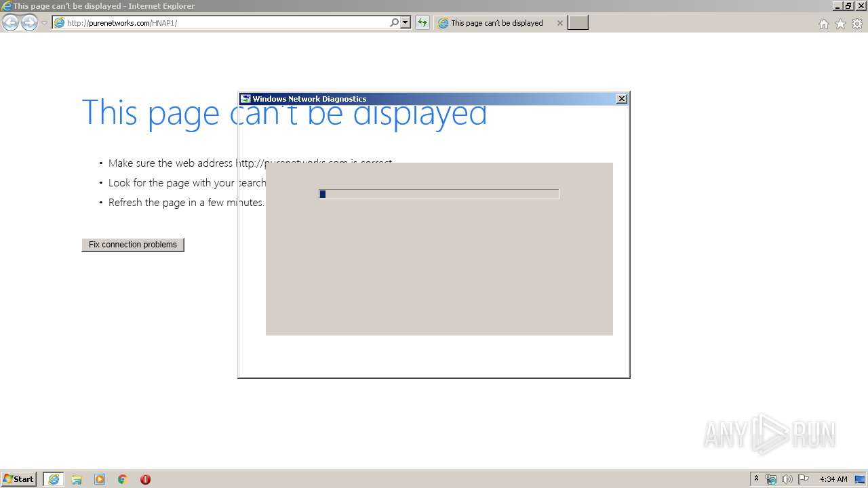Viewport: 868px width, 488px height.
Task: Open the recent pages dropdown arrow
Action: click(x=44, y=23)
